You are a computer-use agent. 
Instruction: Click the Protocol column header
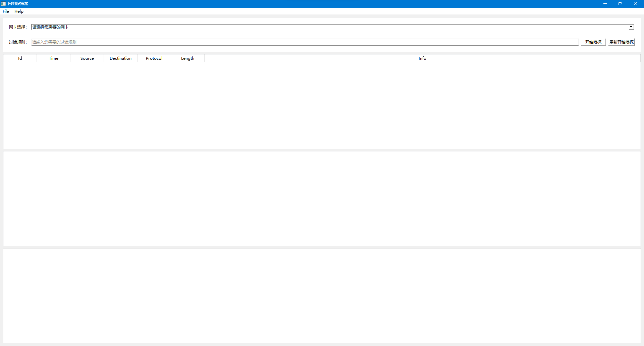(154, 58)
